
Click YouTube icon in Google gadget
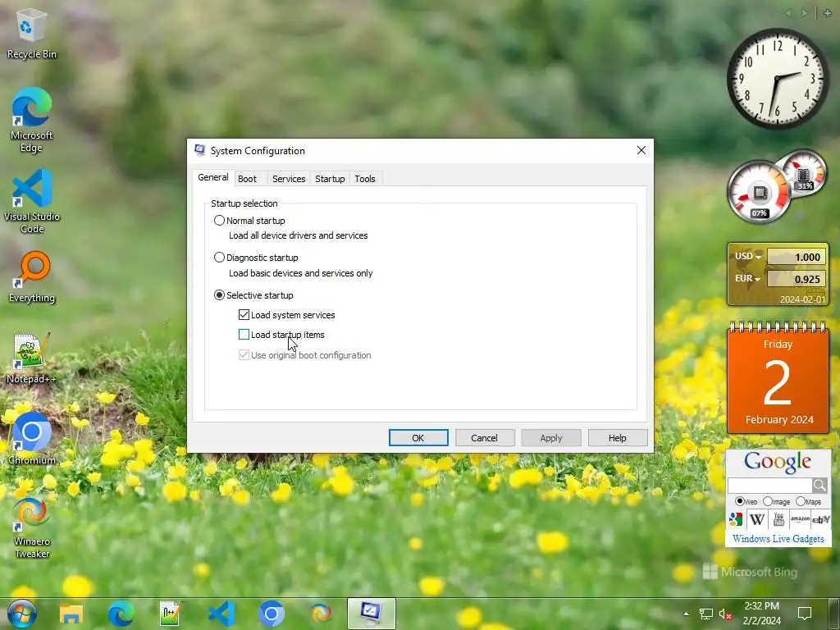778,519
